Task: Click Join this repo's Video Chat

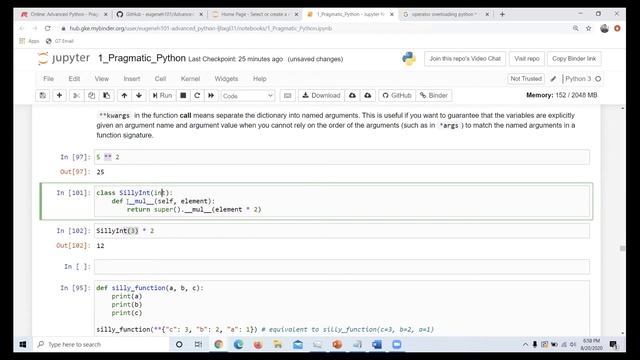Action: (465, 59)
